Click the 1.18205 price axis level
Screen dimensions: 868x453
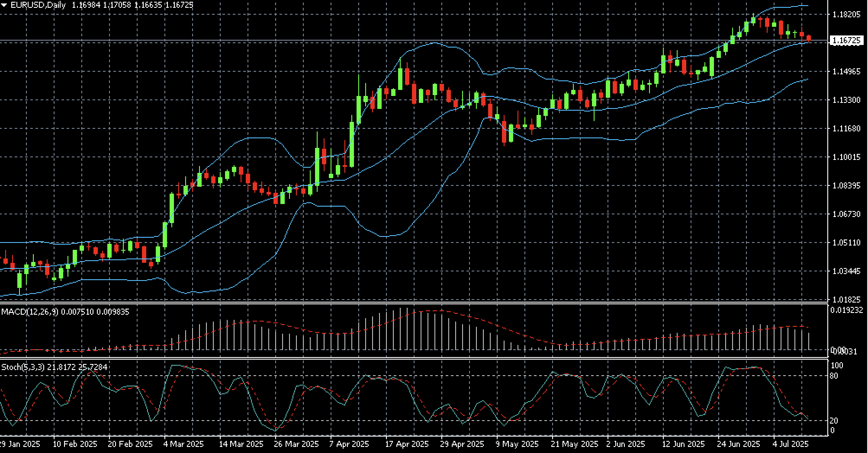click(x=846, y=14)
